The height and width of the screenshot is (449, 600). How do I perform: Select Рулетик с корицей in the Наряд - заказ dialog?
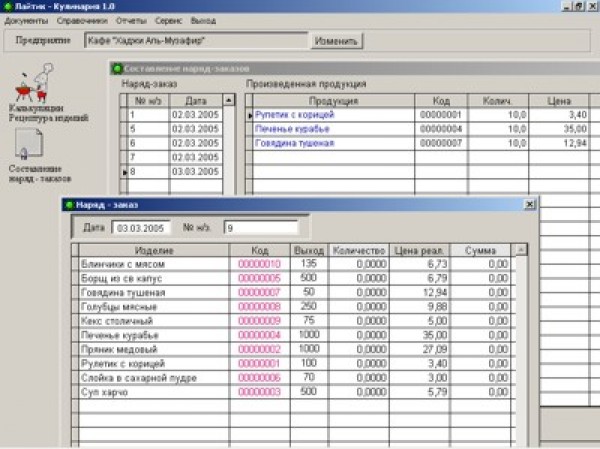(x=295, y=364)
